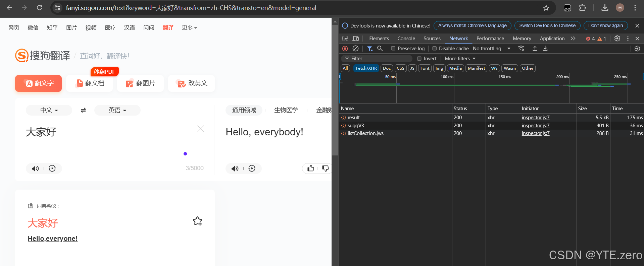
Task: Clear the source text with the X
Action: coord(201,129)
